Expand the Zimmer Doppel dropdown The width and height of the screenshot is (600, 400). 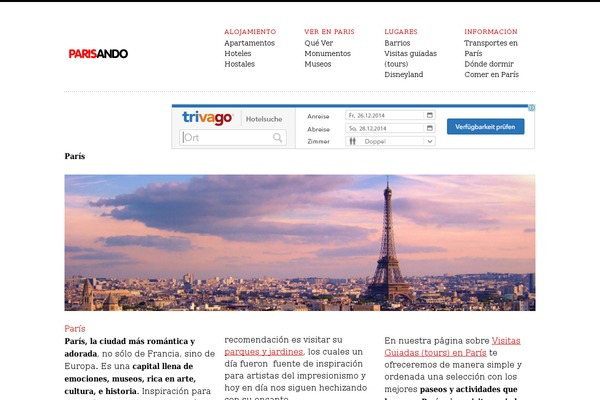pyautogui.click(x=390, y=141)
